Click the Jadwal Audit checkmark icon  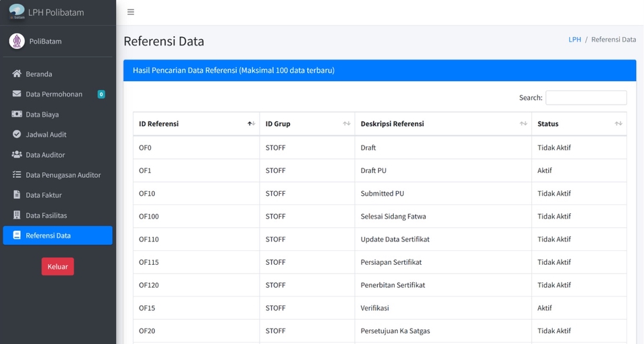(x=17, y=134)
